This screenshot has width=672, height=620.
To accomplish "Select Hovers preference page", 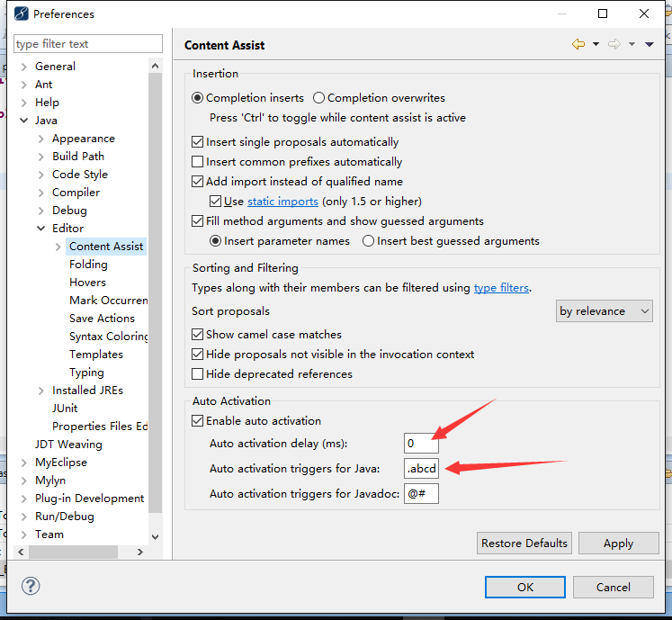I will (x=87, y=283).
